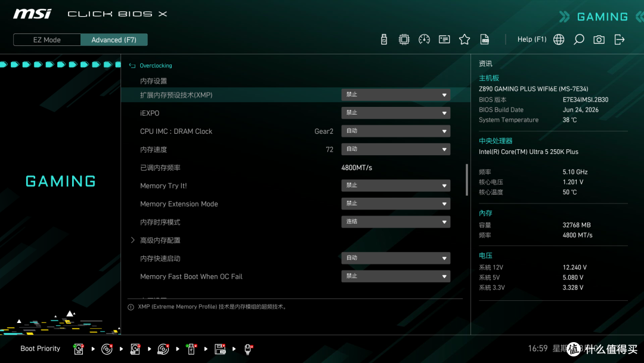Select the USB optical disc boot device
Screen dimensions: 644x363
pyautogui.click(x=163, y=349)
